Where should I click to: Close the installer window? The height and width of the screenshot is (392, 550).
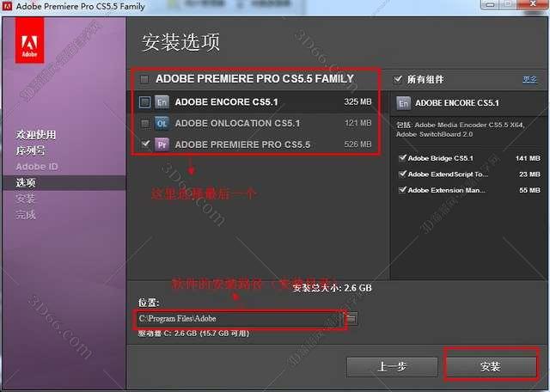pyautogui.click(x=533, y=4)
